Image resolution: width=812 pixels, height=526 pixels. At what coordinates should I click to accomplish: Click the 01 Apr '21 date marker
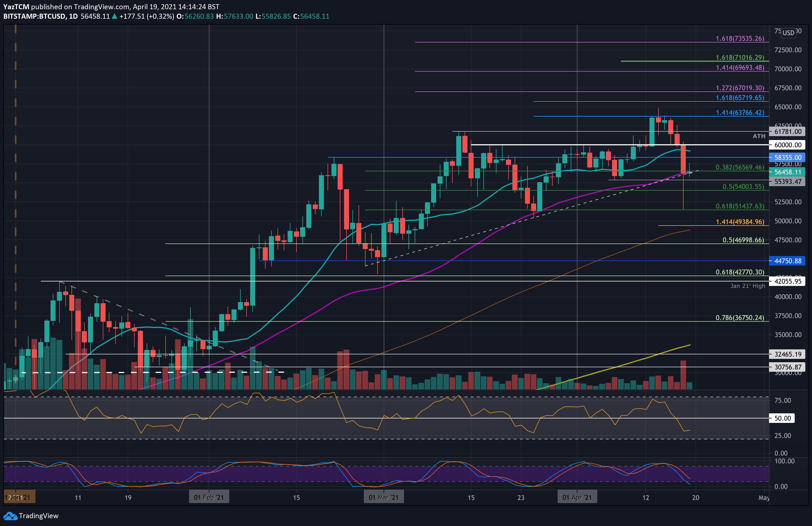(x=577, y=497)
